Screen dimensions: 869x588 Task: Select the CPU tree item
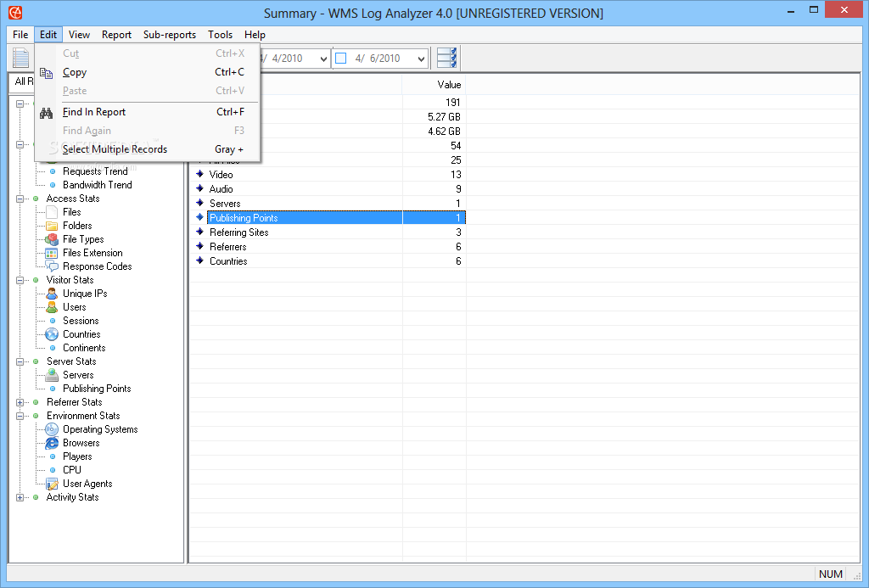72,470
